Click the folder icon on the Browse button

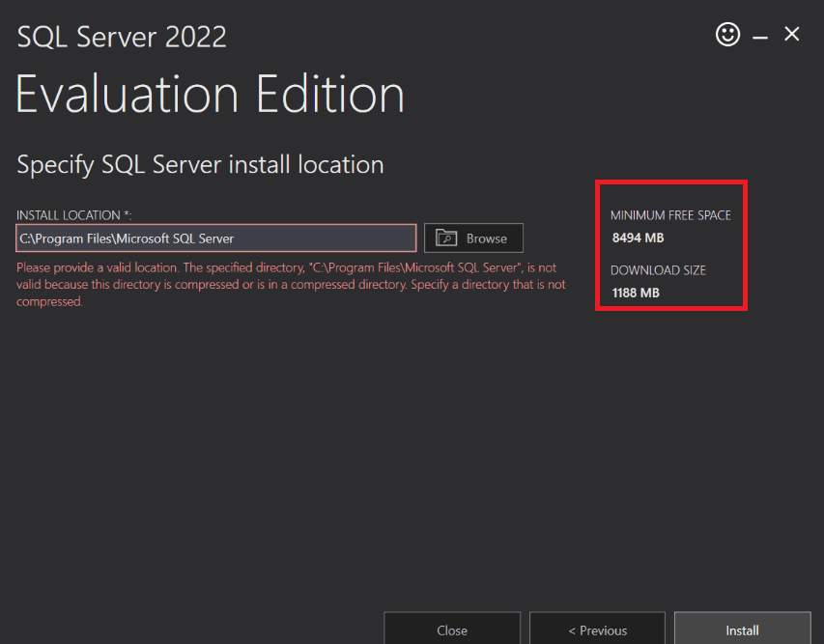(x=446, y=238)
